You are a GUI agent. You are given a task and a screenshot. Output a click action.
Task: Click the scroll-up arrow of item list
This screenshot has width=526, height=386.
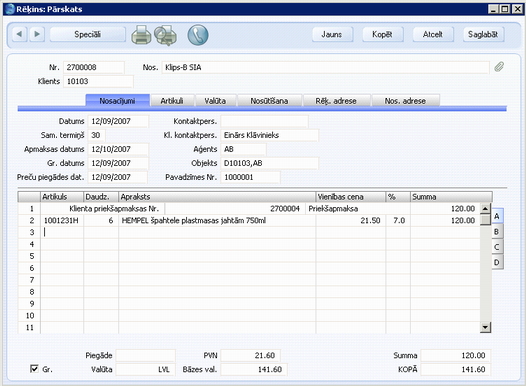tap(485, 209)
